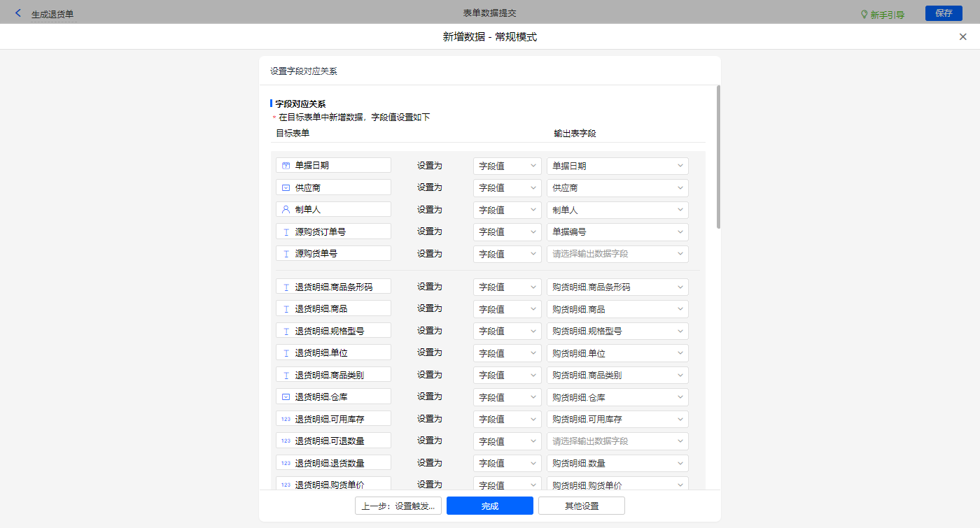Image resolution: width=980 pixels, height=528 pixels.
Task: Expand the 单据编号 output field dropdown
Action: pos(617,232)
